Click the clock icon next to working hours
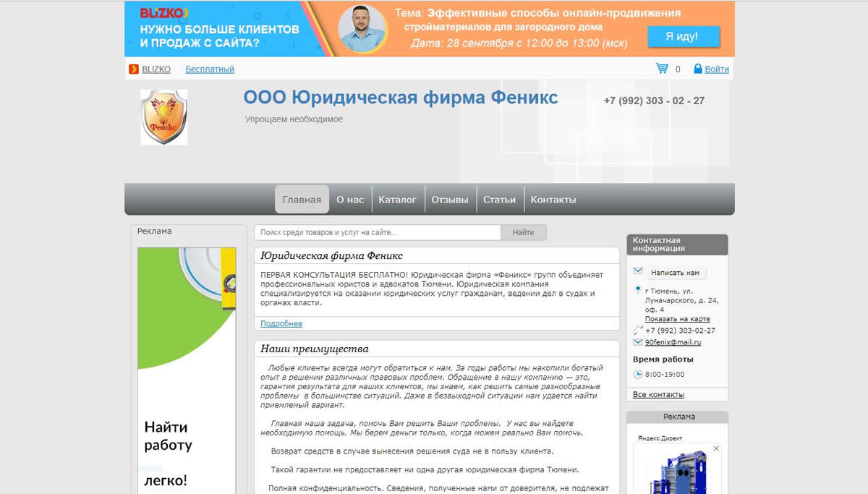 click(637, 374)
